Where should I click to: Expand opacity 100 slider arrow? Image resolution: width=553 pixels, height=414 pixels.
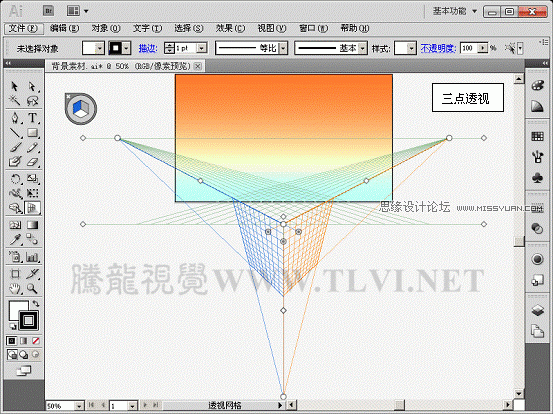483,48
